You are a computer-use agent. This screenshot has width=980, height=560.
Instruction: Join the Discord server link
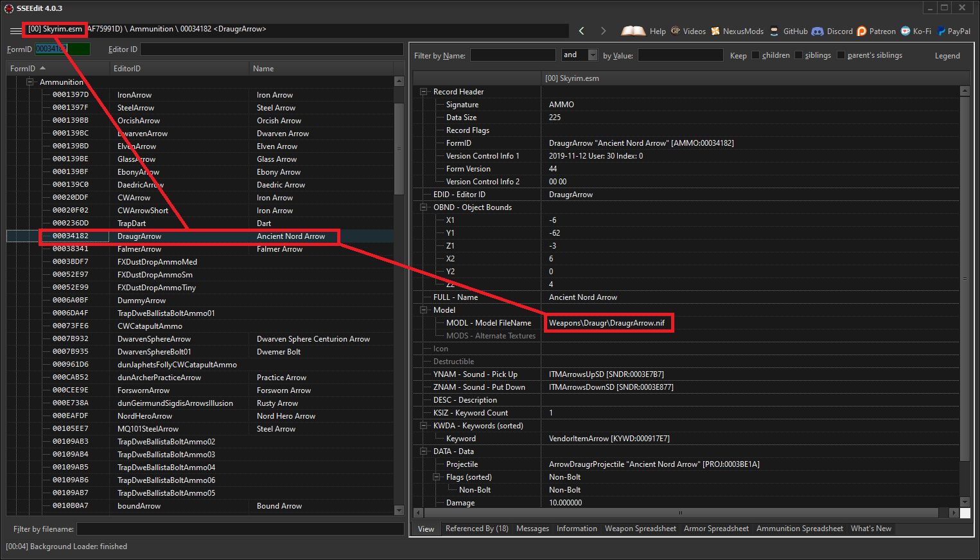click(x=832, y=31)
